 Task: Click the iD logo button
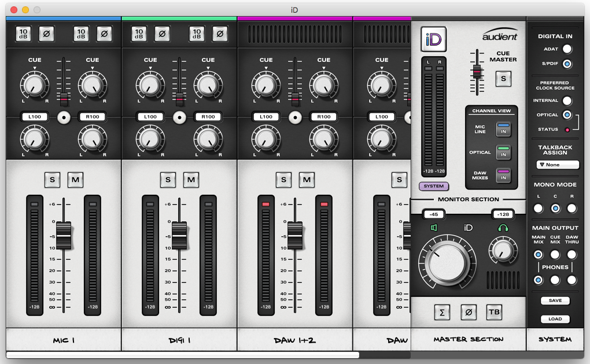coord(433,39)
